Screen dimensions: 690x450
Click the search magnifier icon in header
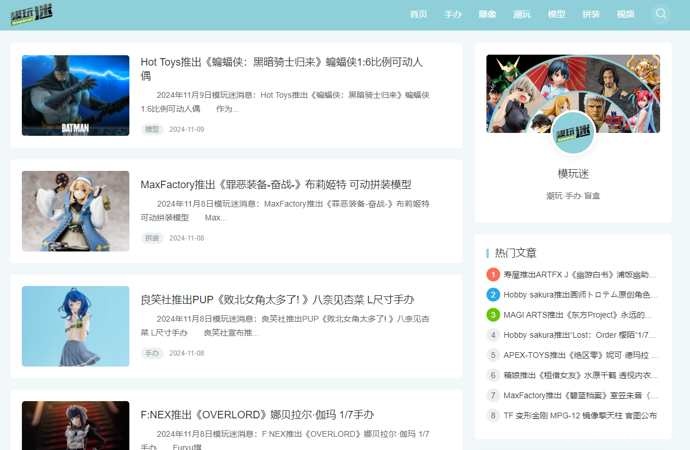(x=661, y=14)
